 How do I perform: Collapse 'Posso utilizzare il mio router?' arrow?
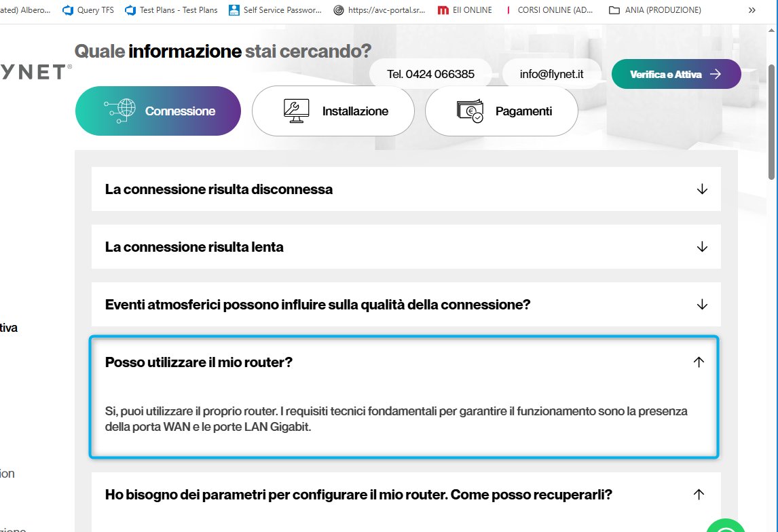point(699,362)
